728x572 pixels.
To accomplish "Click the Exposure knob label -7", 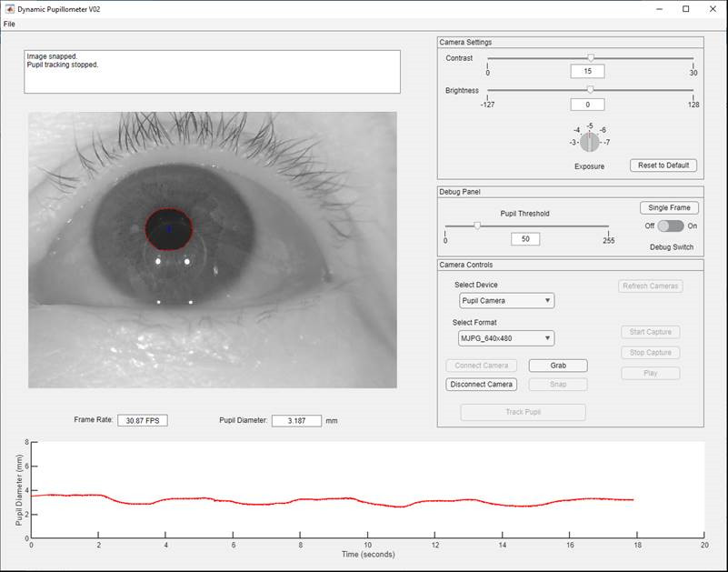I will (607, 142).
